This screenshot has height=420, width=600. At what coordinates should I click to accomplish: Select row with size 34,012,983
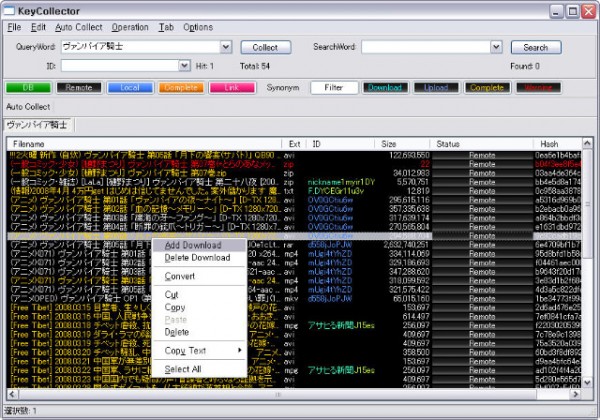[x=294, y=173]
